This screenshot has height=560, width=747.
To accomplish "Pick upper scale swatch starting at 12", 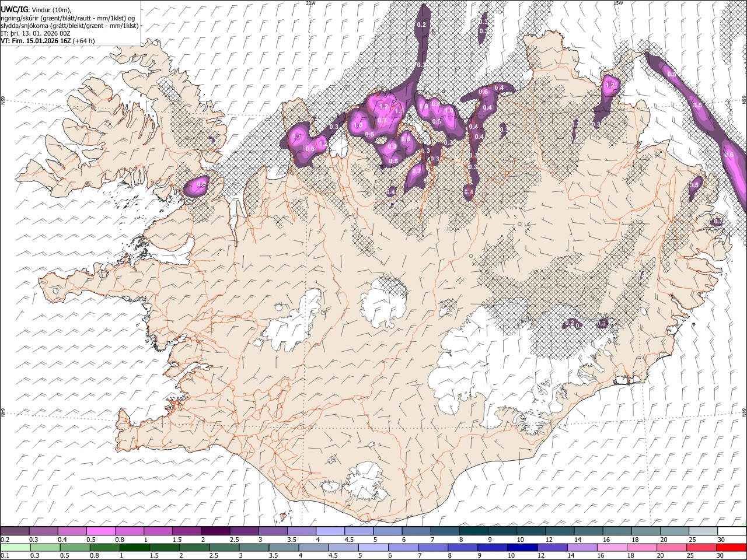I will tap(560, 531).
